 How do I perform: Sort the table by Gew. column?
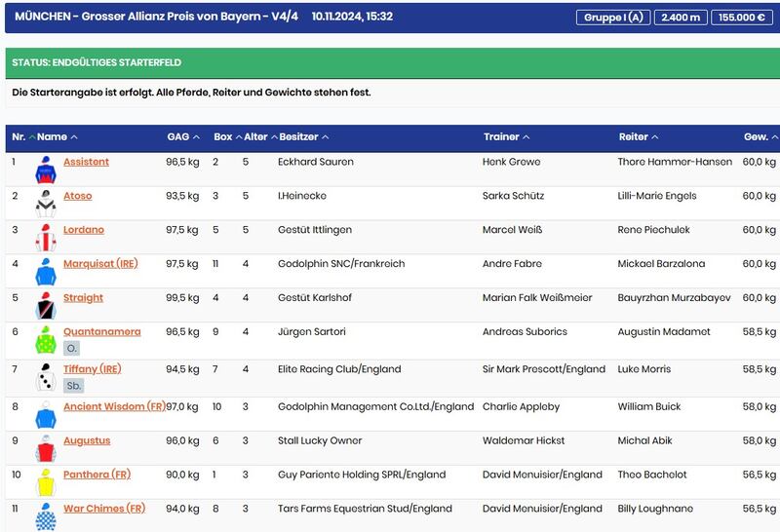tap(761, 136)
